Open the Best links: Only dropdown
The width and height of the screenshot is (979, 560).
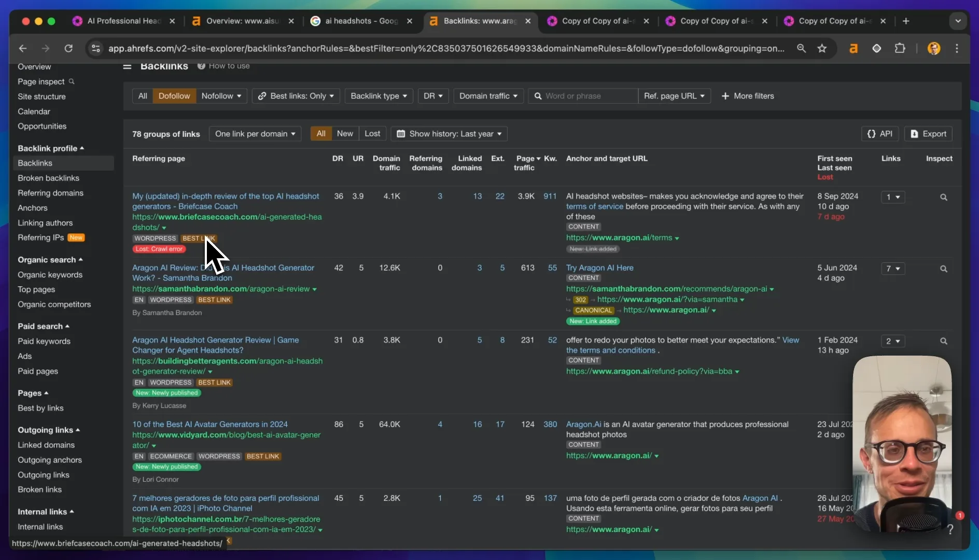pos(296,96)
